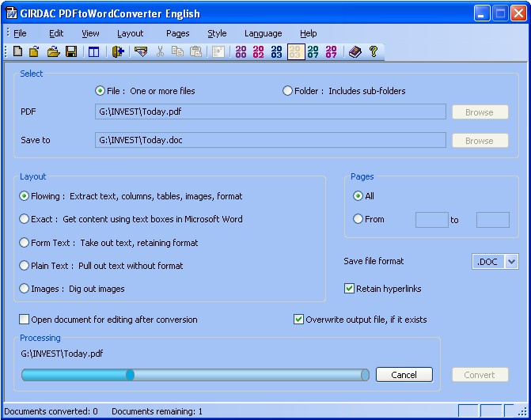Screen dimensions: 531x420
Task: Open the View menu
Action: pyautogui.click(x=90, y=33)
